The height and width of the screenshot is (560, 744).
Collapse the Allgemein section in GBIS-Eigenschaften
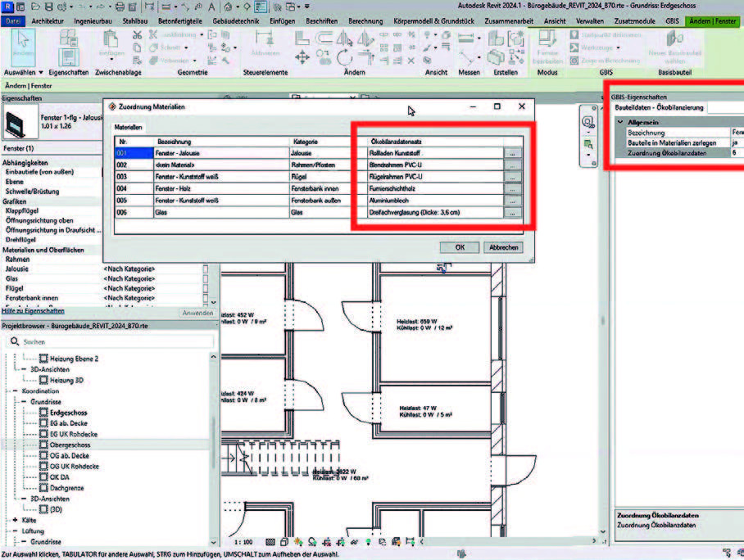coord(620,122)
